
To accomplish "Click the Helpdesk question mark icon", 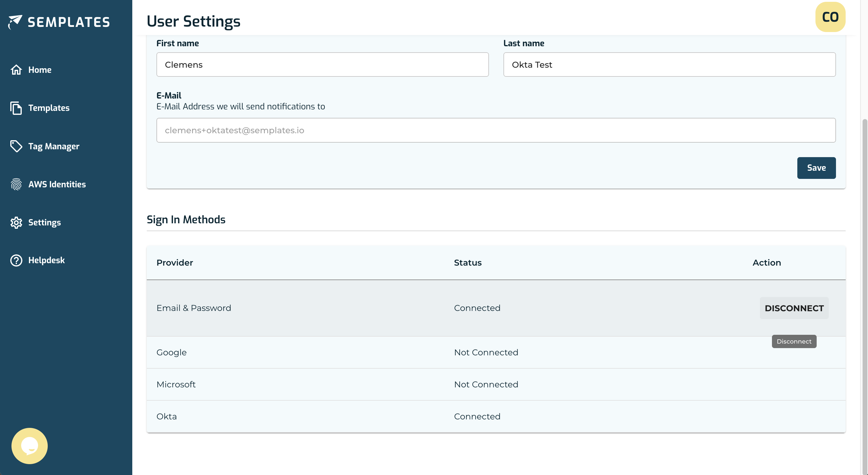I will coord(16,260).
